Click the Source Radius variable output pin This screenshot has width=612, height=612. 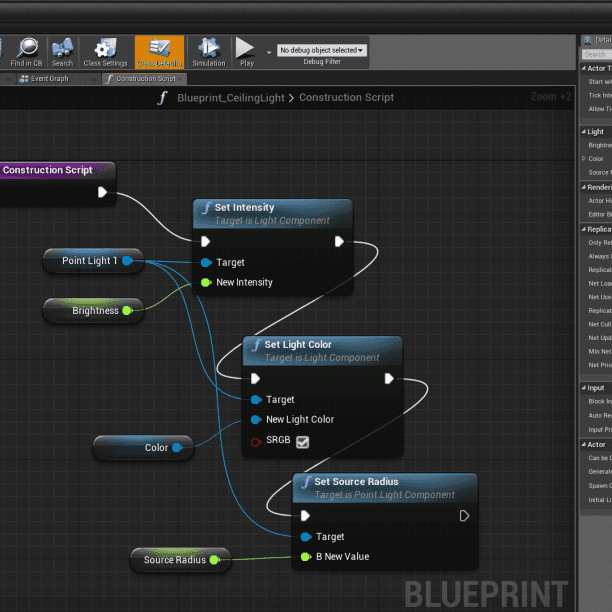click(x=215, y=560)
